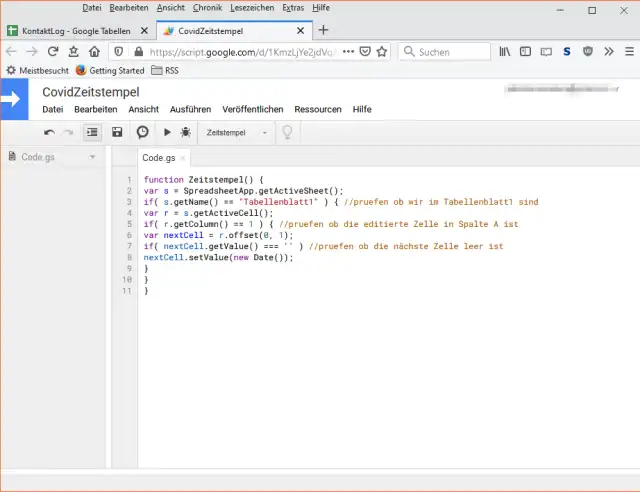The width and height of the screenshot is (640, 492).
Task: Start debugging with the bug icon
Action: point(185,132)
